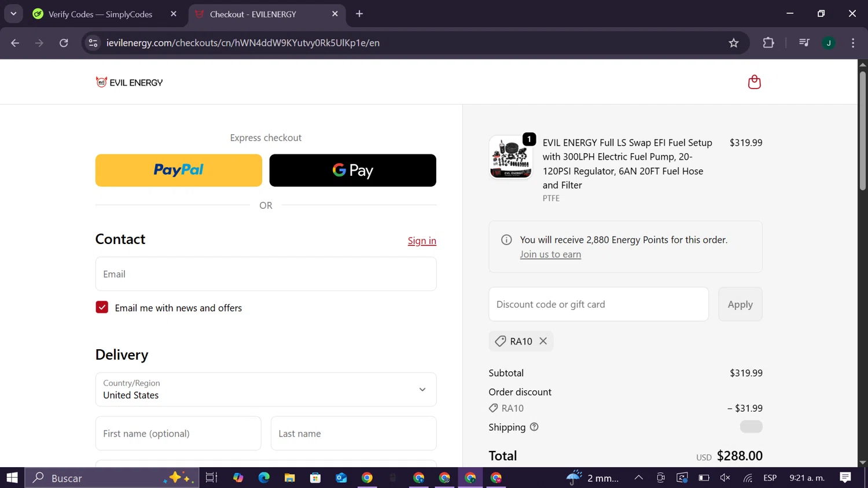The width and height of the screenshot is (868, 488).
Task: Click the product thumbnail of the fuel setup
Action: (510, 157)
